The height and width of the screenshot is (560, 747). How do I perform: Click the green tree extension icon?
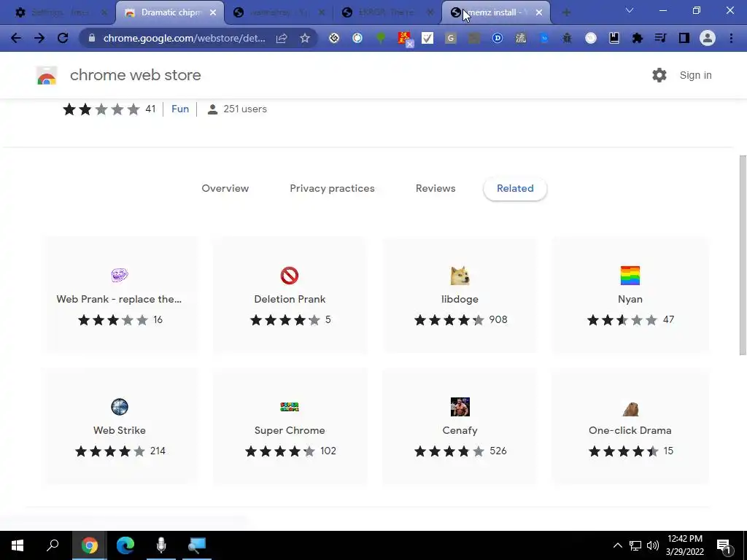(x=381, y=38)
